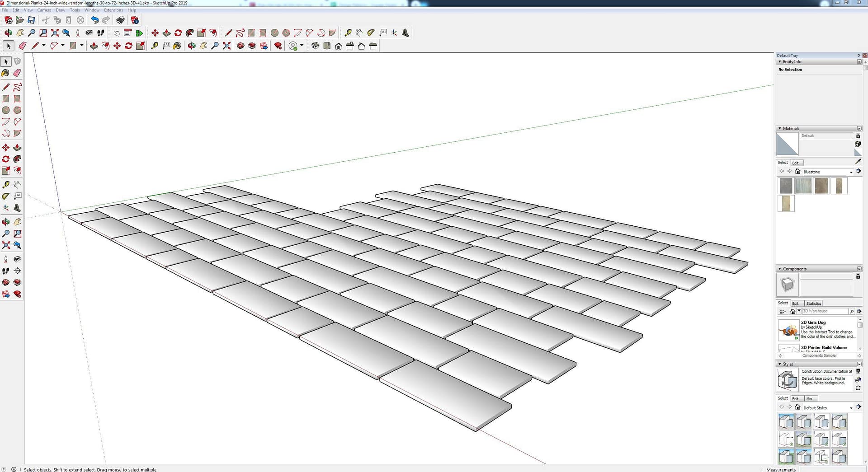The width and height of the screenshot is (868, 472).
Task: Open the Default Styles collection dropdown
Action: tap(850, 408)
